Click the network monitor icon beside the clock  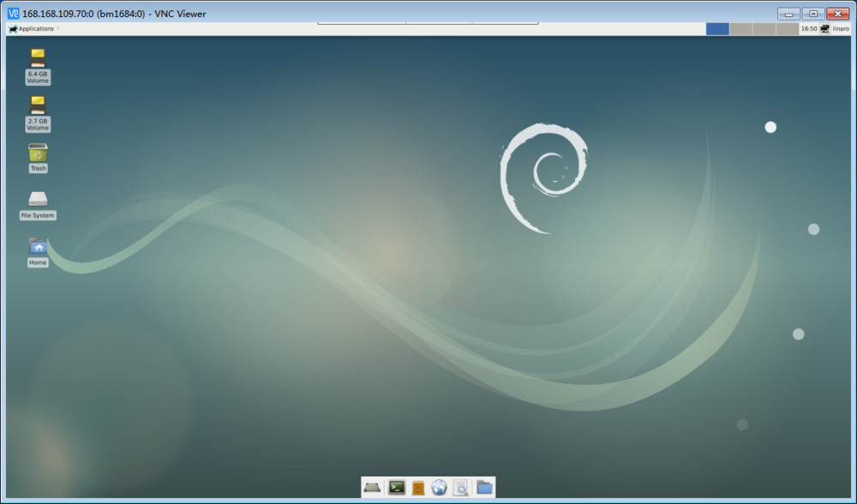tap(824, 29)
